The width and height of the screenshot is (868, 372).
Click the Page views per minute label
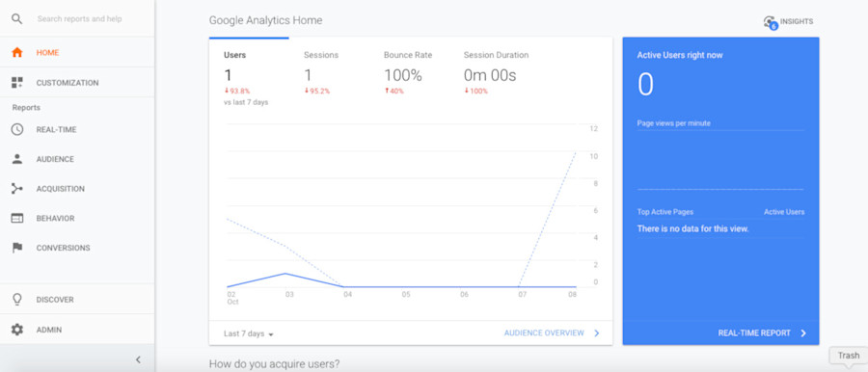pos(674,123)
